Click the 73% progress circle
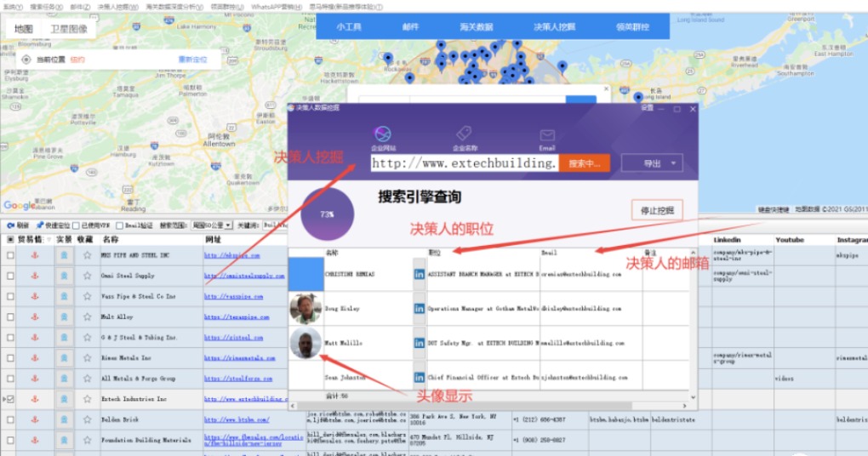The image size is (868, 456). pyautogui.click(x=327, y=214)
